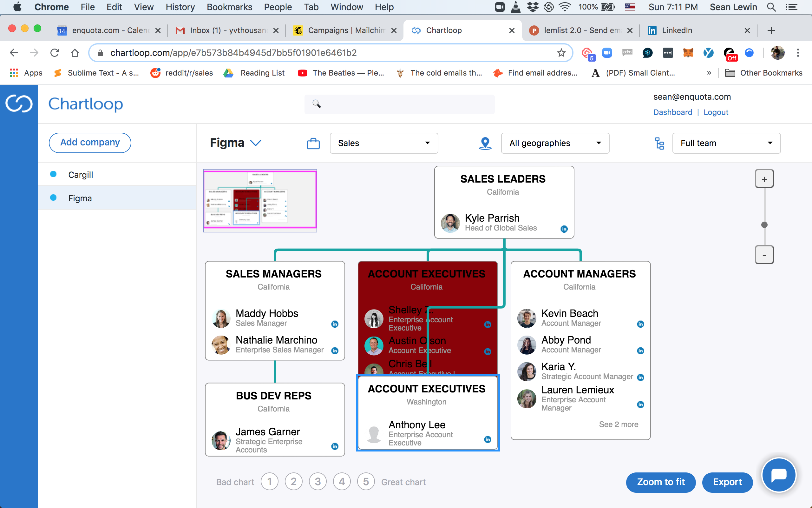Click the browser address bar

(x=331, y=53)
